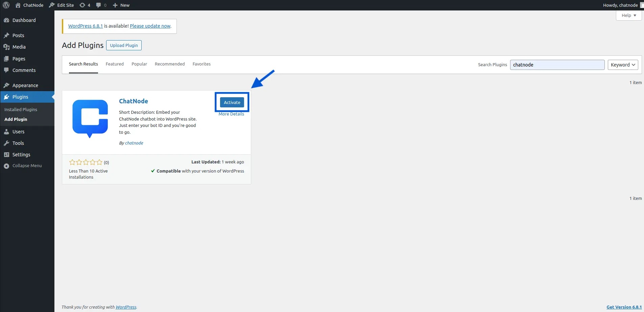Open More Details for ChatNode plugin
Viewport: 644px width, 312px height.
point(231,114)
